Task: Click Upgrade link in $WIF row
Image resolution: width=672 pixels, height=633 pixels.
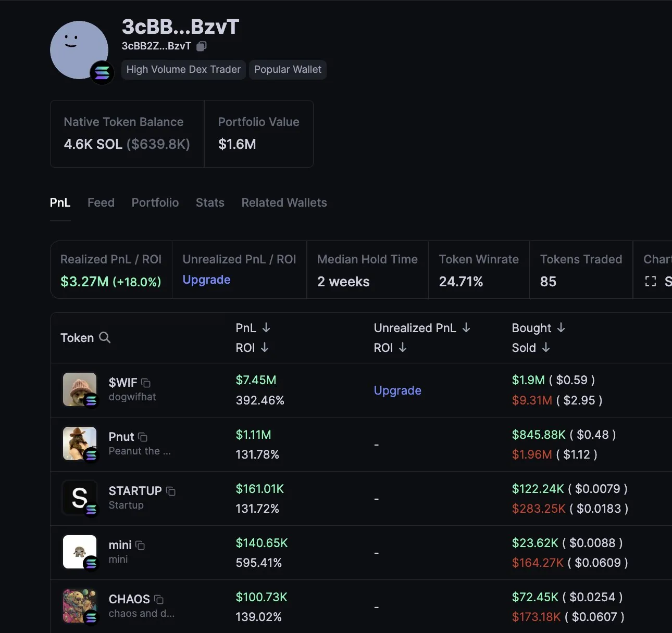Action: (397, 390)
